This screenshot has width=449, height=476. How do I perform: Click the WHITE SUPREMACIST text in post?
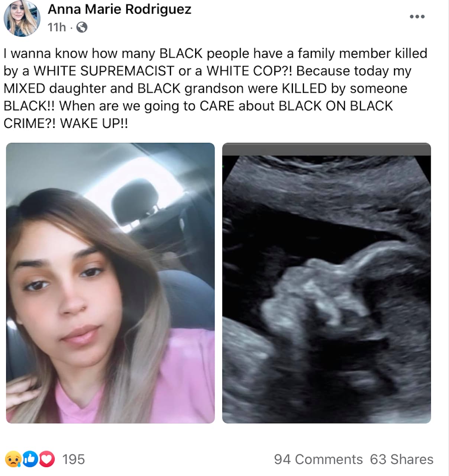point(104,71)
